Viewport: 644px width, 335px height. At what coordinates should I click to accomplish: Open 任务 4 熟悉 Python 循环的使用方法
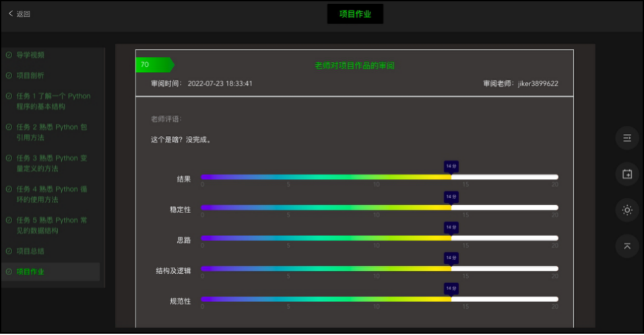(51, 194)
